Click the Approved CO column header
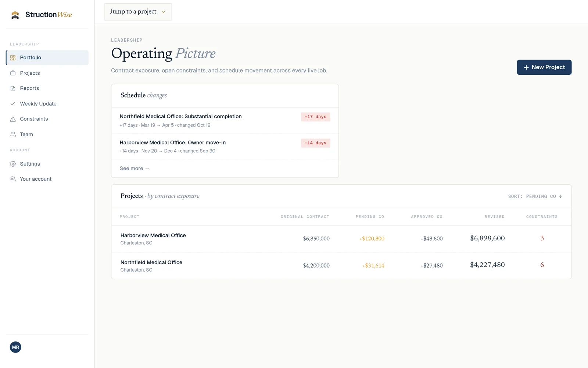588x368 pixels. tap(427, 217)
